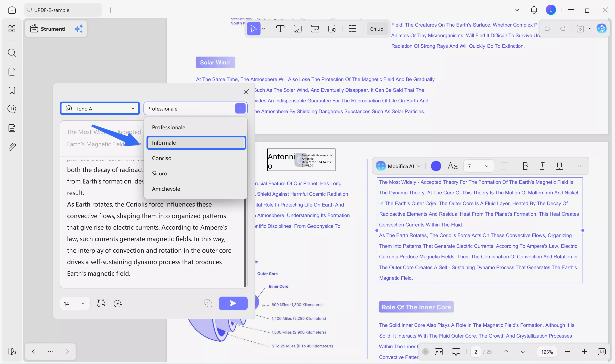615x364 pixels.
Task: Toggle underline text formatting
Action: point(559,166)
